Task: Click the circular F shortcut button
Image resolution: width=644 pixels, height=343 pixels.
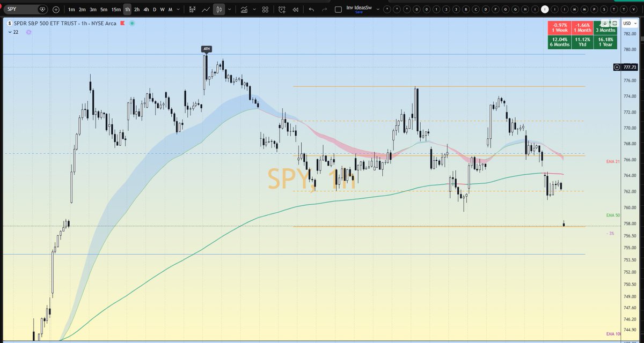Action: pos(495,10)
